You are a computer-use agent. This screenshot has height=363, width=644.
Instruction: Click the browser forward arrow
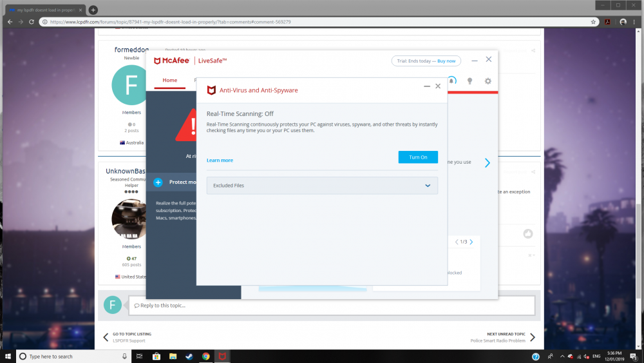coord(21,22)
